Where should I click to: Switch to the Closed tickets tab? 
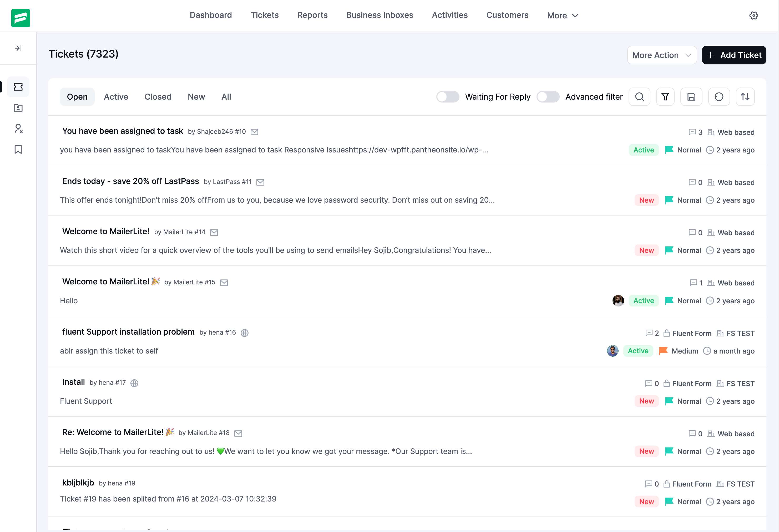[x=158, y=97]
